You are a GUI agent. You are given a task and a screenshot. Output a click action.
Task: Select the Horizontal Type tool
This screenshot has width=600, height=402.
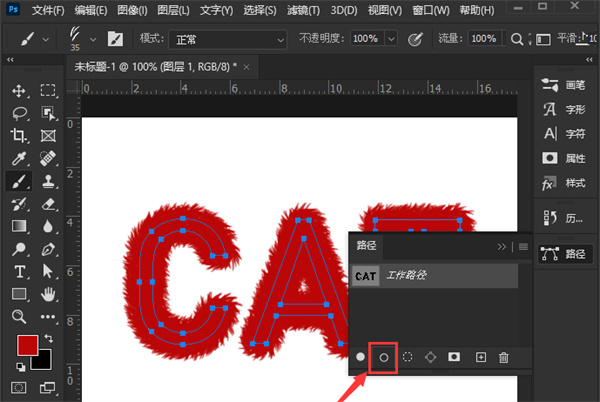tap(19, 272)
